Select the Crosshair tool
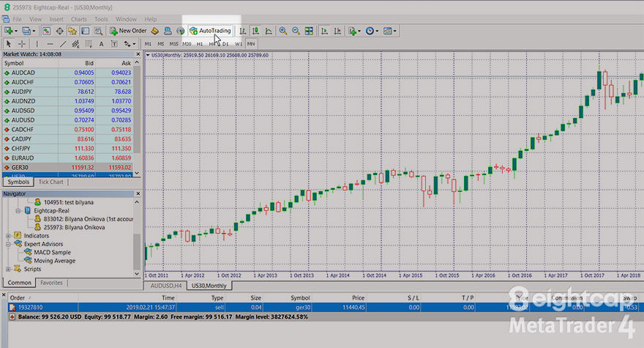This screenshot has height=348, width=644. click(22, 44)
